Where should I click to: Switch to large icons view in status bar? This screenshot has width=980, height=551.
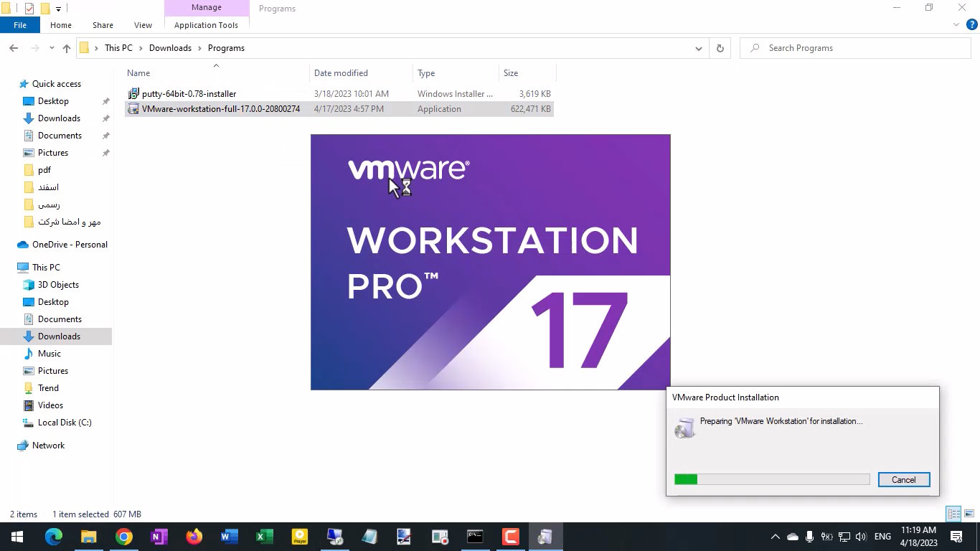(969, 514)
